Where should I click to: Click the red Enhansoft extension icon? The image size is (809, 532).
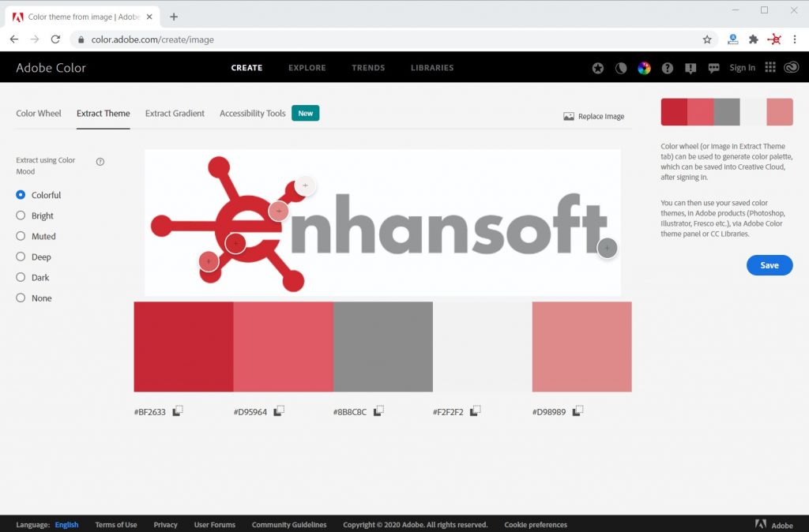click(774, 39)
